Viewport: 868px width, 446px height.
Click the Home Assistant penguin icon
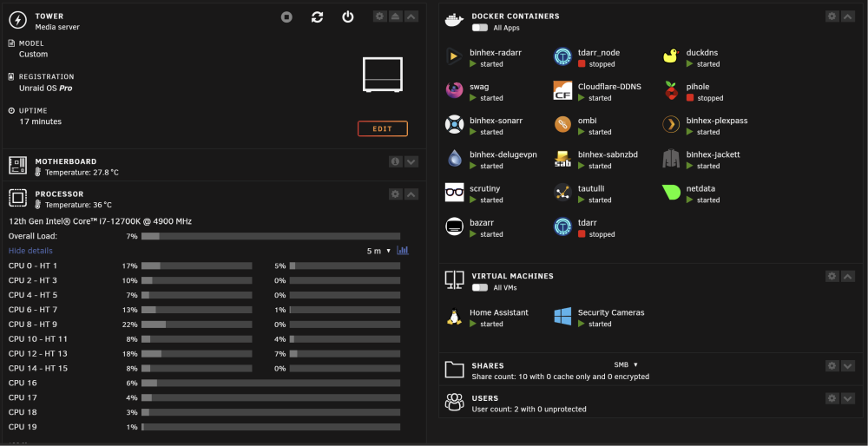click(455, 316)
